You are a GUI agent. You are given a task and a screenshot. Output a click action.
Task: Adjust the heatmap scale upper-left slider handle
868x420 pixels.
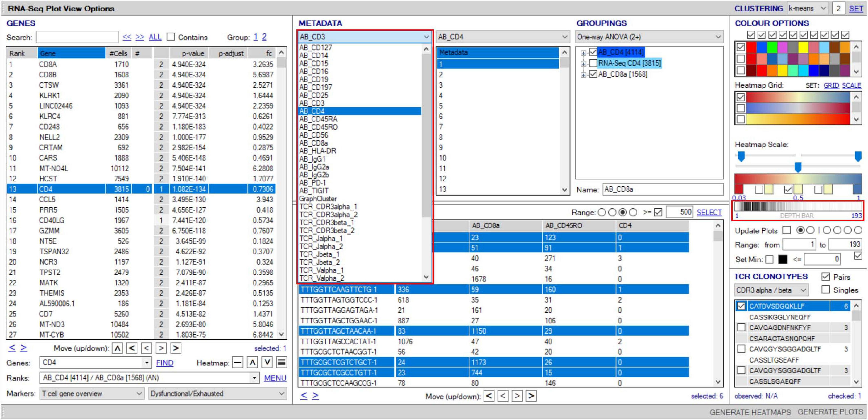[741, 156]
